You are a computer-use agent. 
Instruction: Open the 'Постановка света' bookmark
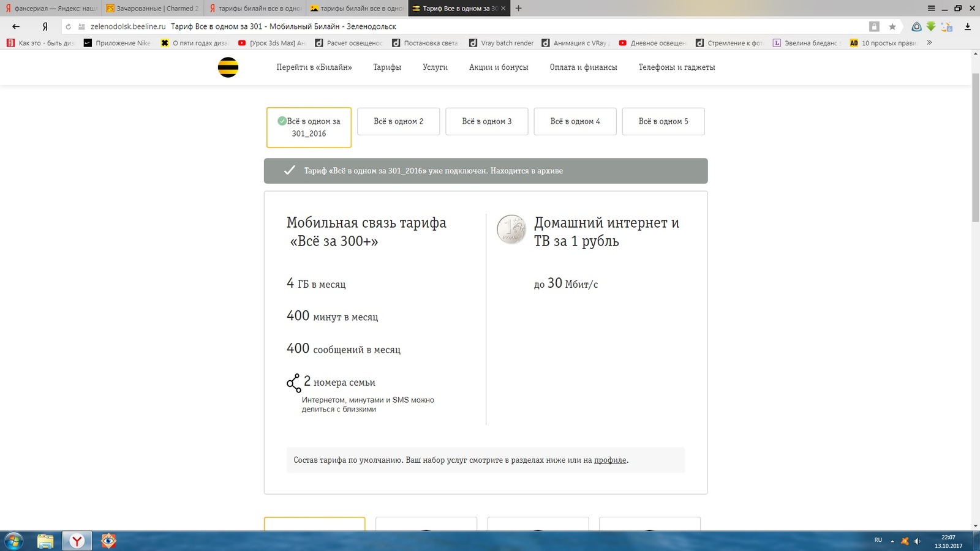click(425, 43)
